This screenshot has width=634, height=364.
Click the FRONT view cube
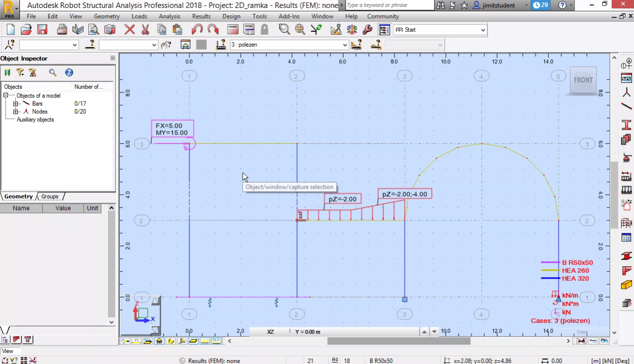point(583,80)
